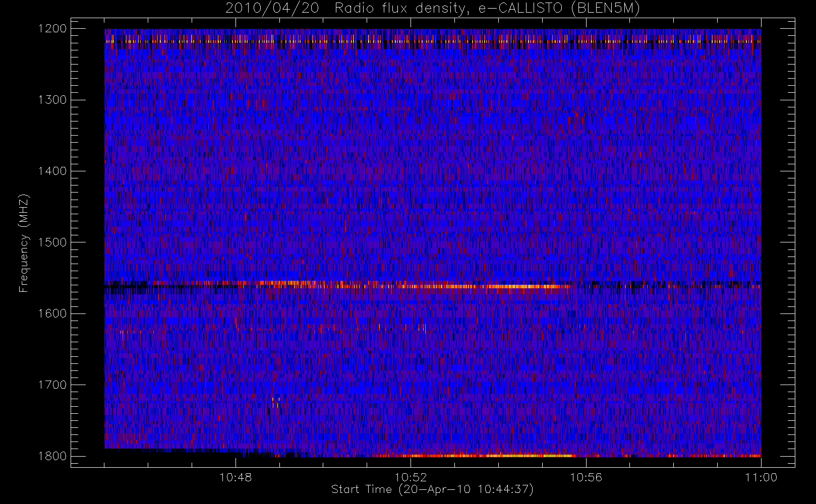This screenshot has width=816, height=504.
Task: Click the 1700 frequency tick label
Action: point(52,385)
